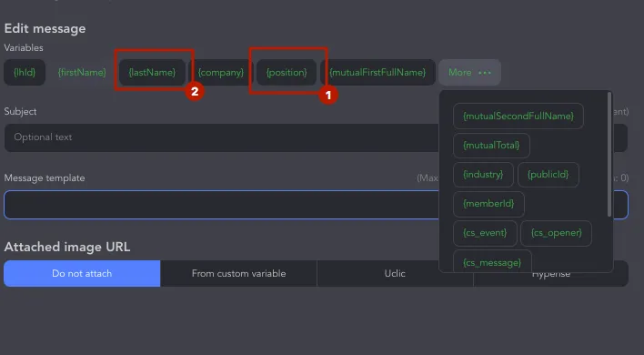Insert the {company} variable
The width and height of the screenshot is (644, 355).
point(221,72)
